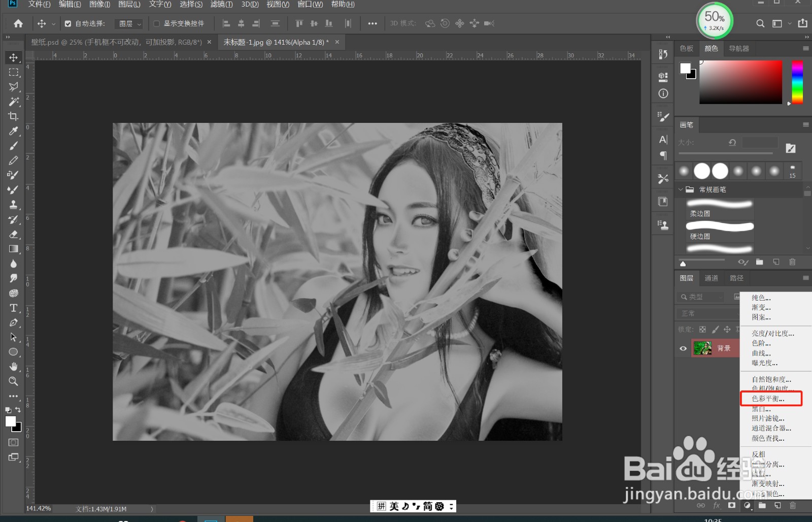This screenshot has height=522, width=812.
Task: Toggle Quick Mask mode
Action: (x=14, y=442)
